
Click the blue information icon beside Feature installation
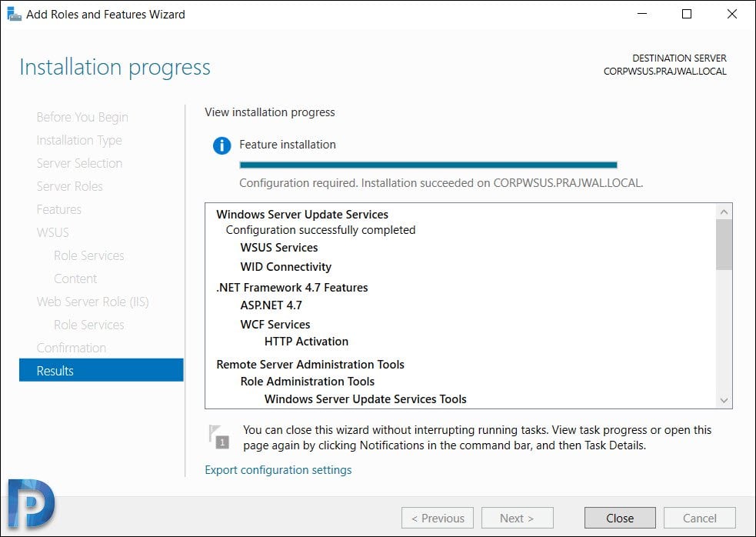[221, 145]
